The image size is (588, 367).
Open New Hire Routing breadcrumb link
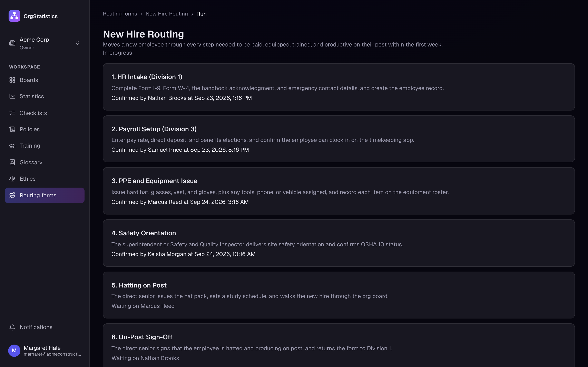click(167, 14)
